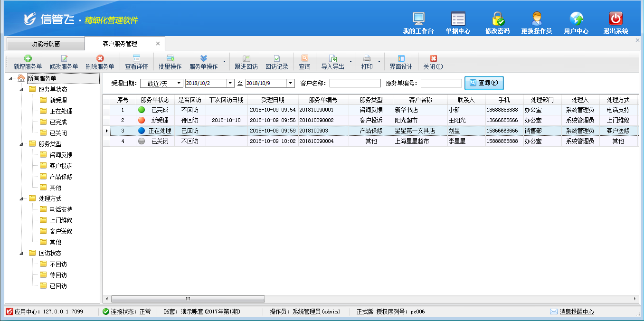Click the 修改密码 lock icon
644x321 pixels.
tap(497, 19)
